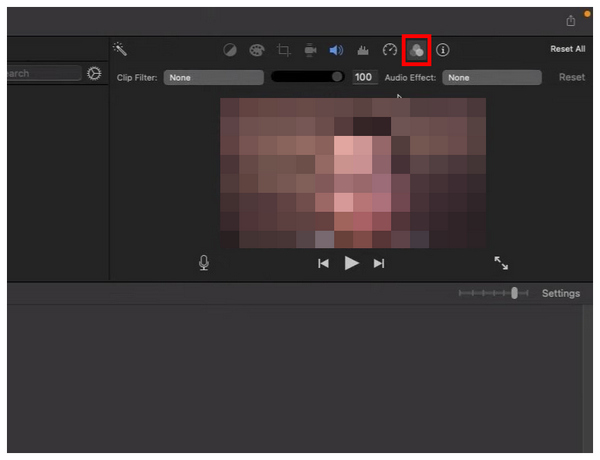Click the Reset All button
The height and width of the screenshot is (460, 600).
tap(567, 49)
